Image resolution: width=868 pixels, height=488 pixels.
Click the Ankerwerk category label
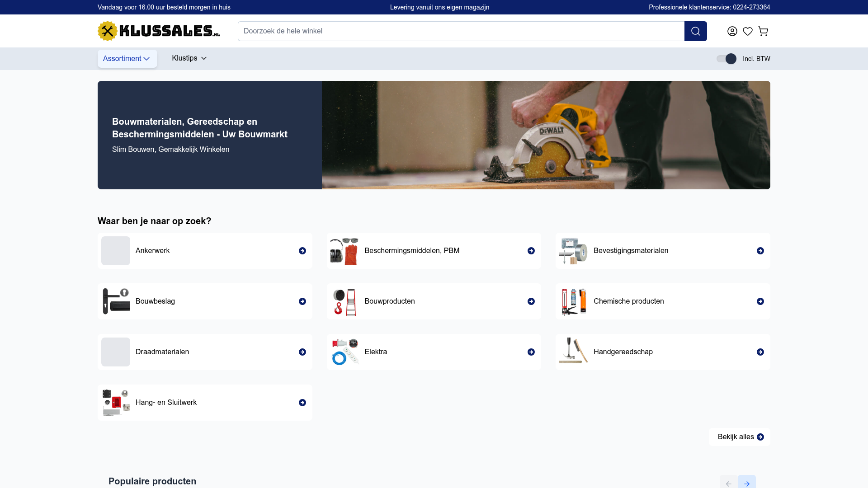[152, 251]
